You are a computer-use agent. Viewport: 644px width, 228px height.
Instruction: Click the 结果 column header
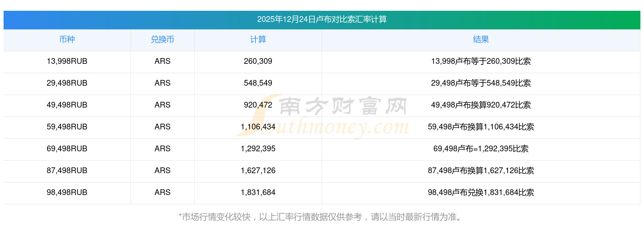pyautogui.click(x=481, y=39)
